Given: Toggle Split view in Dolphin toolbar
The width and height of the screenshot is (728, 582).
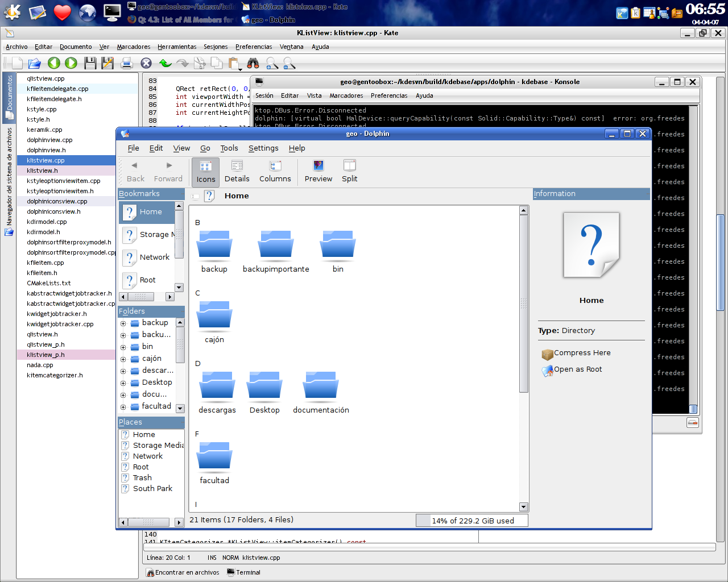Looking at the screenshot, I should [x=350, y=172].
